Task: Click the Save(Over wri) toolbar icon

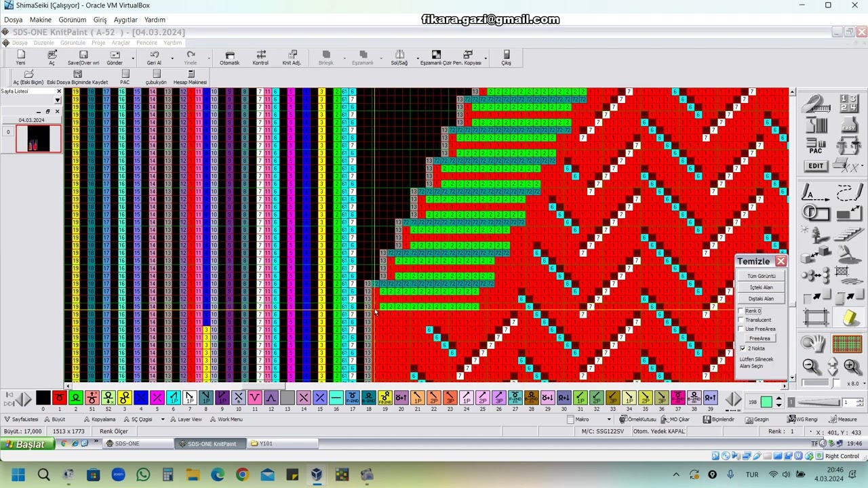Action: pos(83,58)
